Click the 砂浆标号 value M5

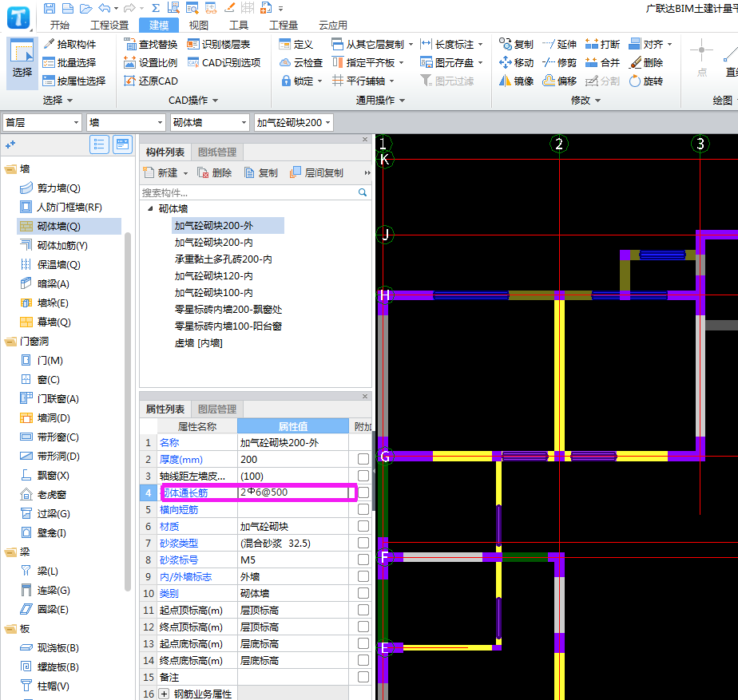click(293, 560)
